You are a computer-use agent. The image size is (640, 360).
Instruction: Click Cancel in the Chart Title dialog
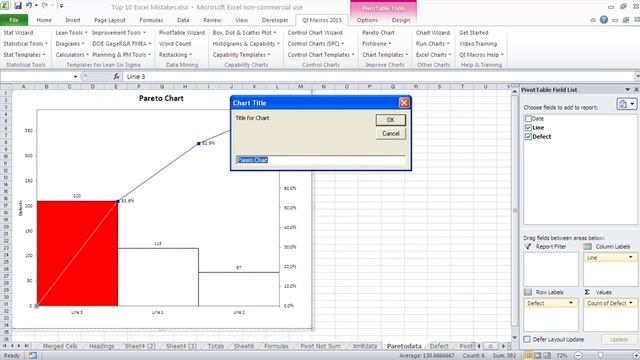[391, 133]
